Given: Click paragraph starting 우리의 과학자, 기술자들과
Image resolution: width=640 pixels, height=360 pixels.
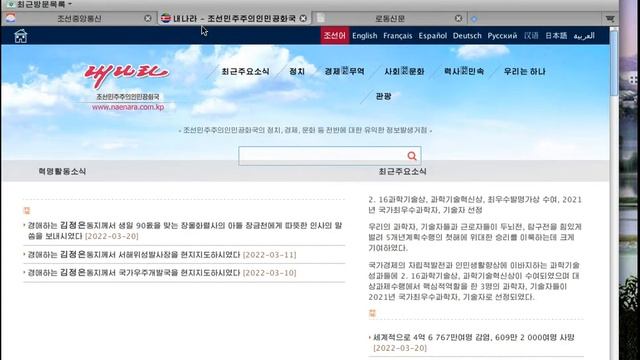Looking at the screenshot, I should [x=475, y=237].
